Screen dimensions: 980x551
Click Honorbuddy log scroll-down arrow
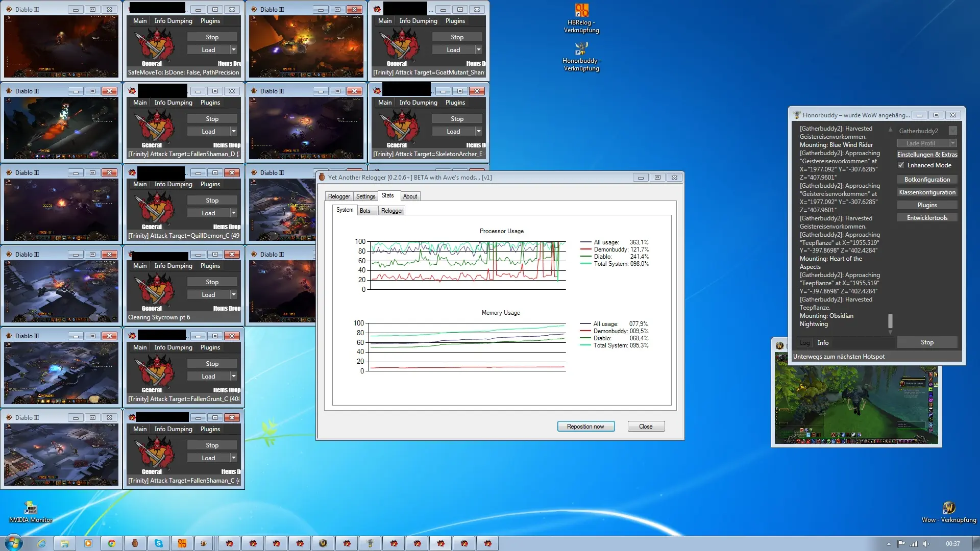[890, 332]
